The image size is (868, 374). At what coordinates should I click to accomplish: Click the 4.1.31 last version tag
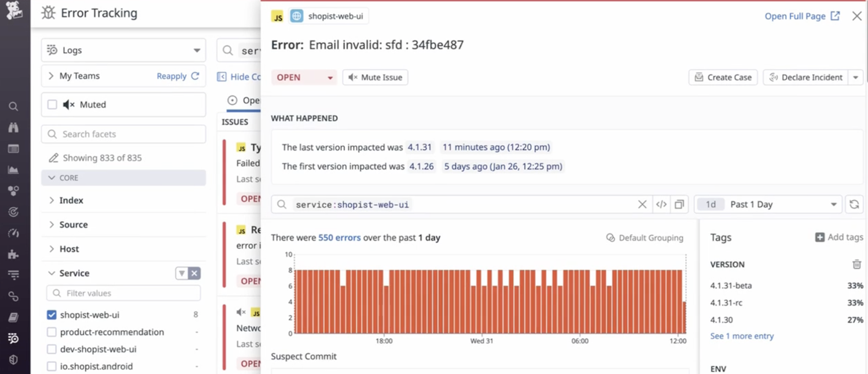point(420,147)
